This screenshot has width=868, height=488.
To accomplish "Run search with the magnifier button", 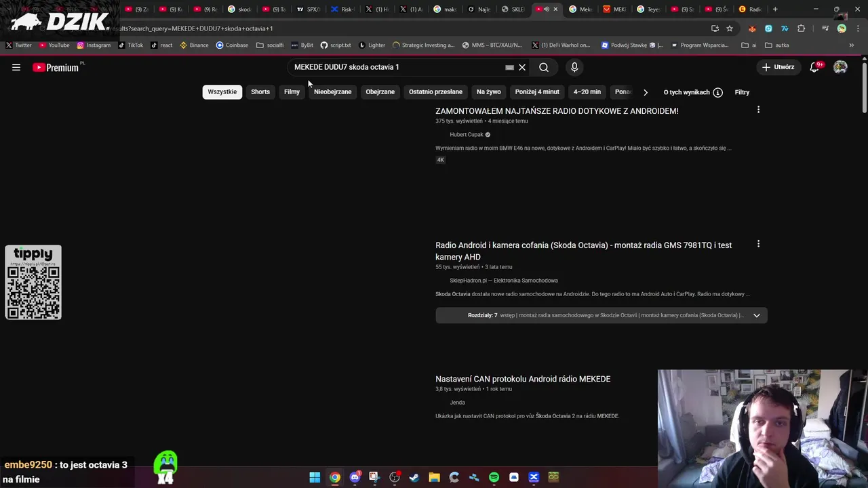I will point(544,67).
